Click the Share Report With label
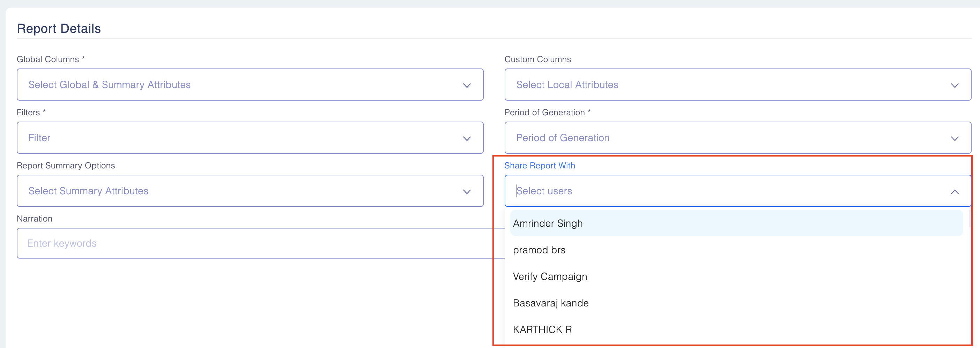The height and width of the screenshot is (348, 980). click(540, 166)
